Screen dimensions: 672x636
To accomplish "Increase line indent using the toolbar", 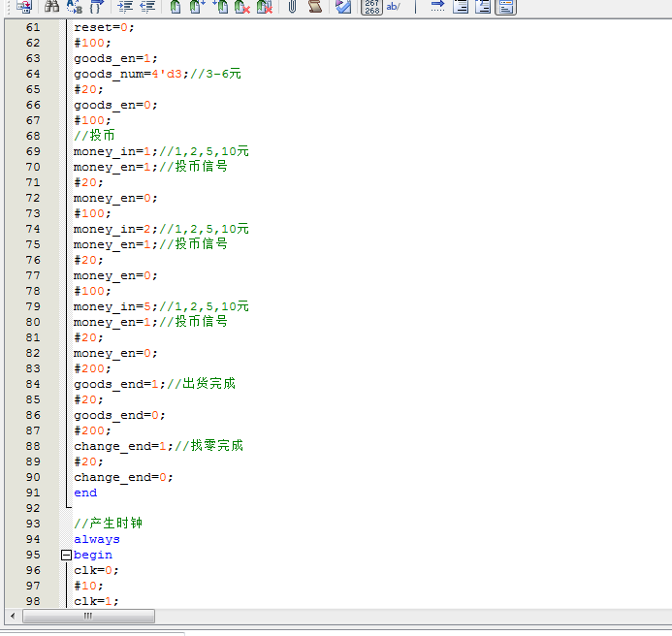I will pos(125,7).
